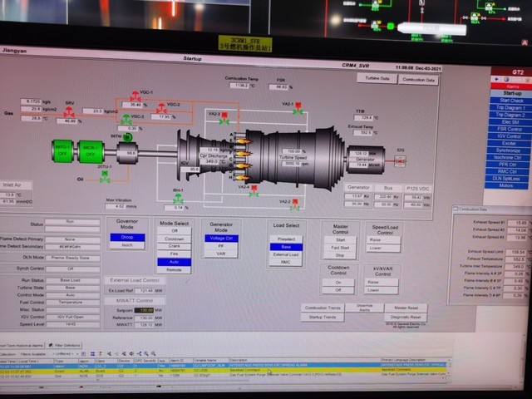
Task: Open Trip Diagram 1 page
Action: [510, 107]
